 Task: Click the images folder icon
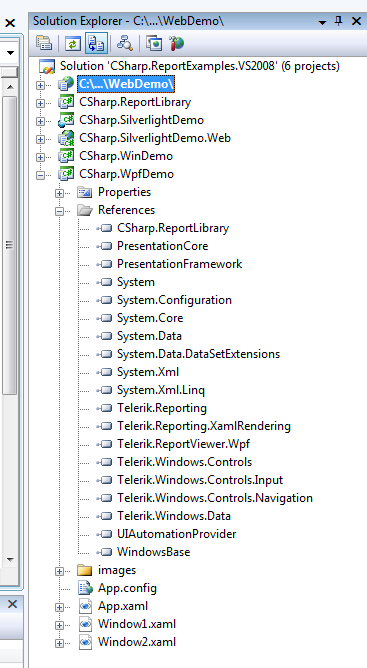(85, 570)
